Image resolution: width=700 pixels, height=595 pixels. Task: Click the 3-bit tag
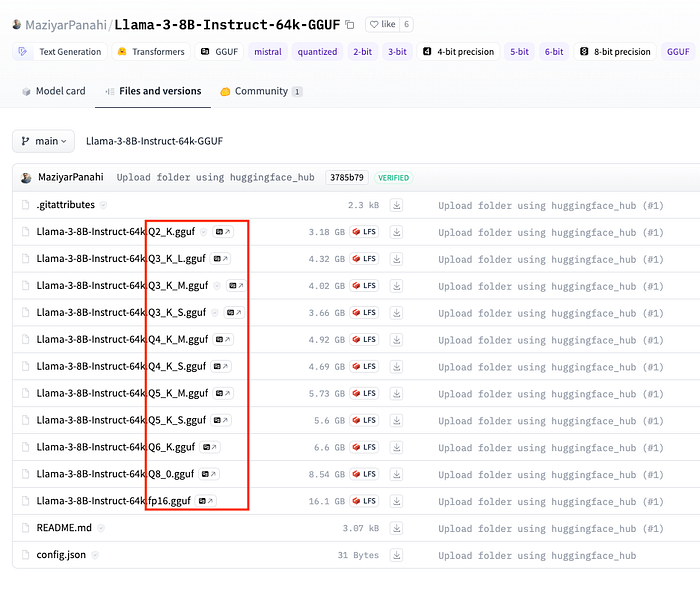click(397, 52)
